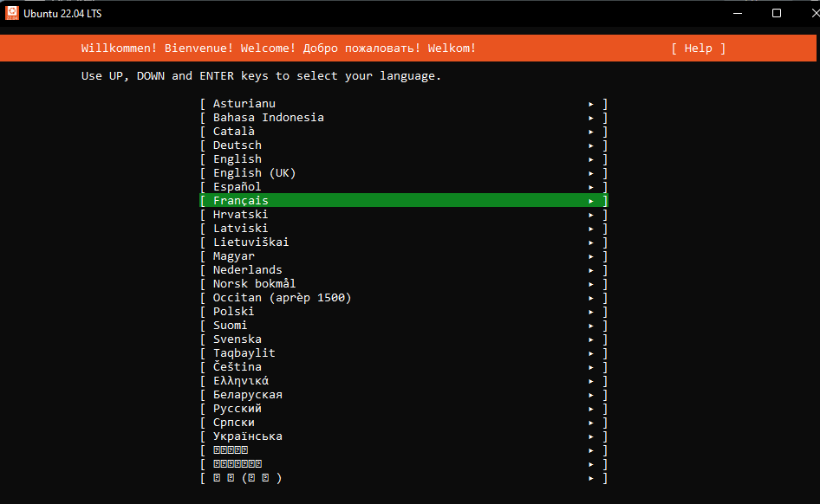Click the arrow for Occitan (aprèp 1500)
Image resolution: width=820 pixels, height=504 pixels.
point(591,298)
